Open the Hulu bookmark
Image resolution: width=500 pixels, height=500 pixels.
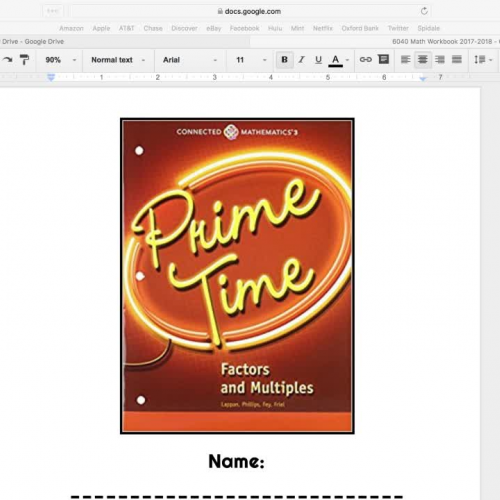pos(275,28)
